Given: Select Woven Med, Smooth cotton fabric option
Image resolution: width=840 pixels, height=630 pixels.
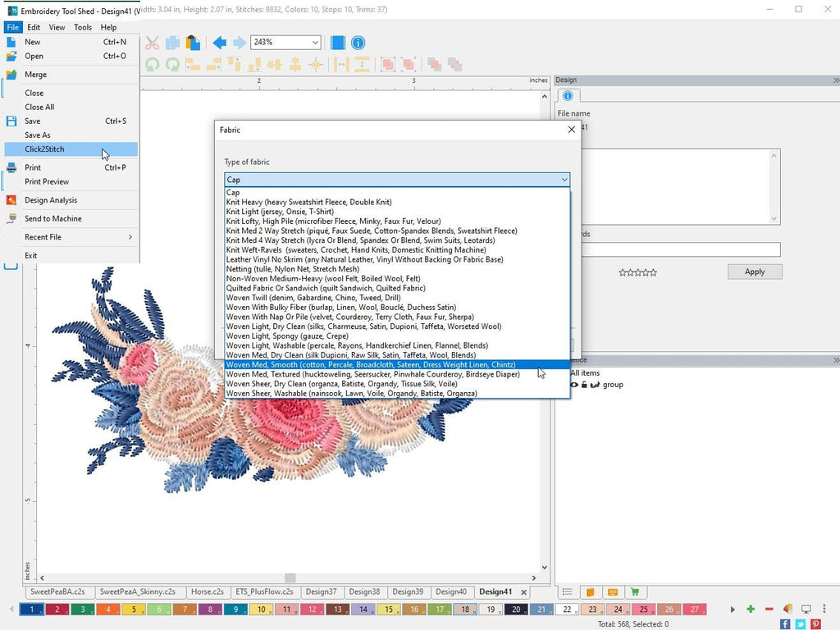Looking at the screenshot, I should pyautogui.click(x=397, y=365).
